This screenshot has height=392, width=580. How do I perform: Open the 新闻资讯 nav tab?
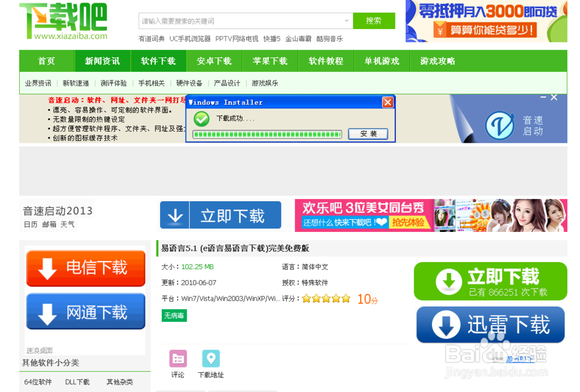(x=103, y=61)
